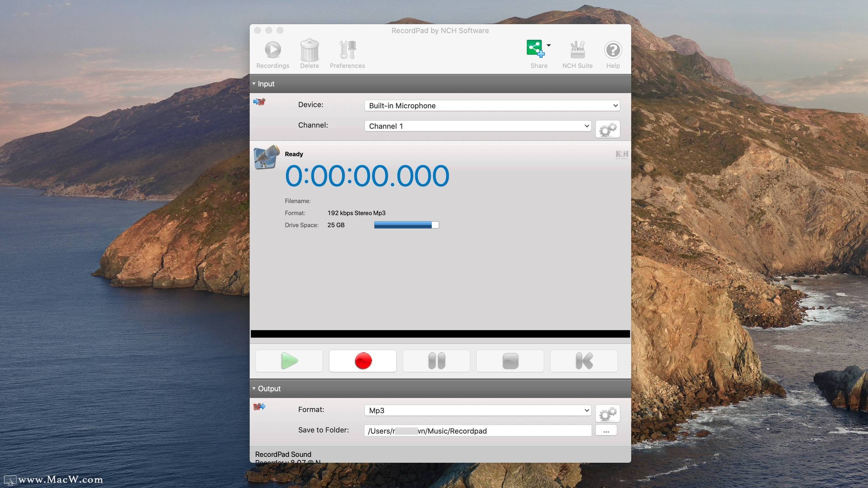Click the NCH Software logo

(x=622, y=154)
